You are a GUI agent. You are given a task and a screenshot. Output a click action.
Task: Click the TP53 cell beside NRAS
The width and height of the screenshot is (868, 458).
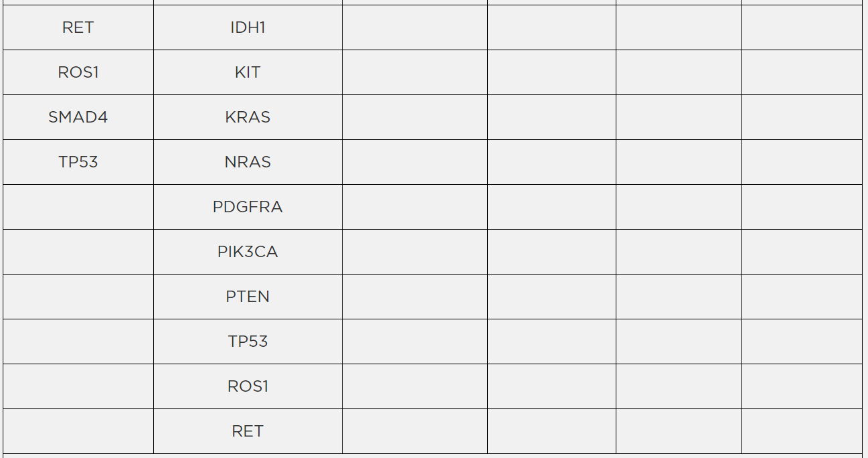pos(78,162)
